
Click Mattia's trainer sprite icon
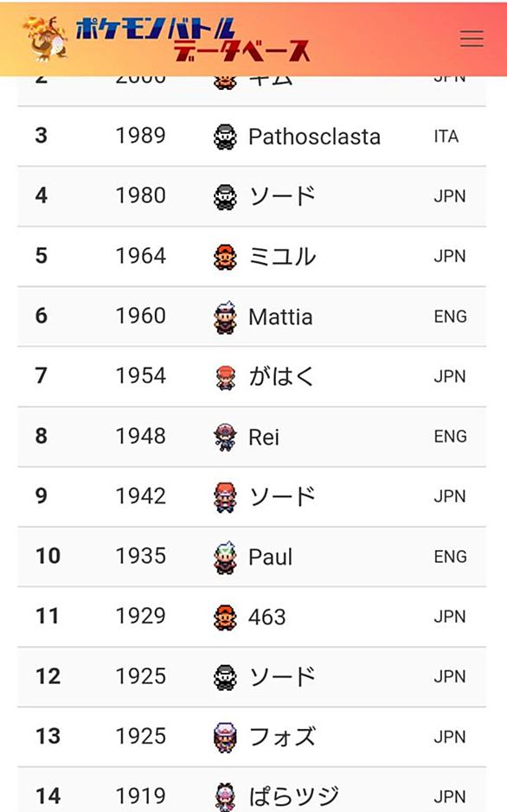pyautogui.click(x=225, y=316)
